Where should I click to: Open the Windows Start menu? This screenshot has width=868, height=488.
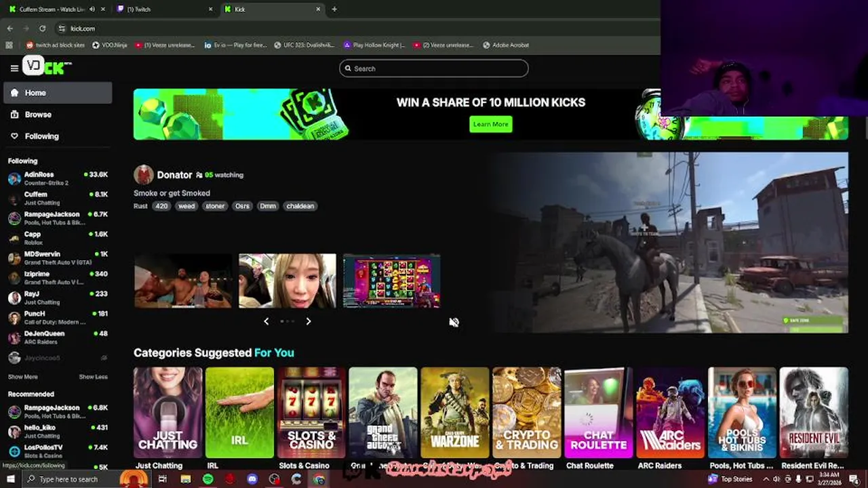pos(10,479)
